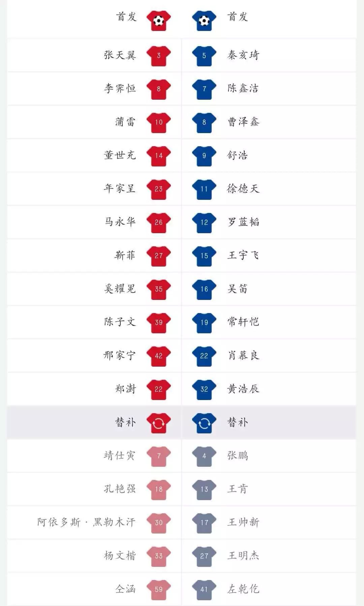364x606 pixels.
Task: Click the red starting lineup soccer ball jersey
Action: tap(158, 21)
